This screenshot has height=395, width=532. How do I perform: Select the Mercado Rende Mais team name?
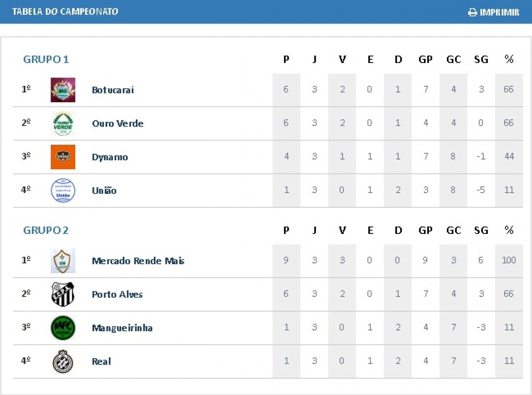(x=138, y=261)
